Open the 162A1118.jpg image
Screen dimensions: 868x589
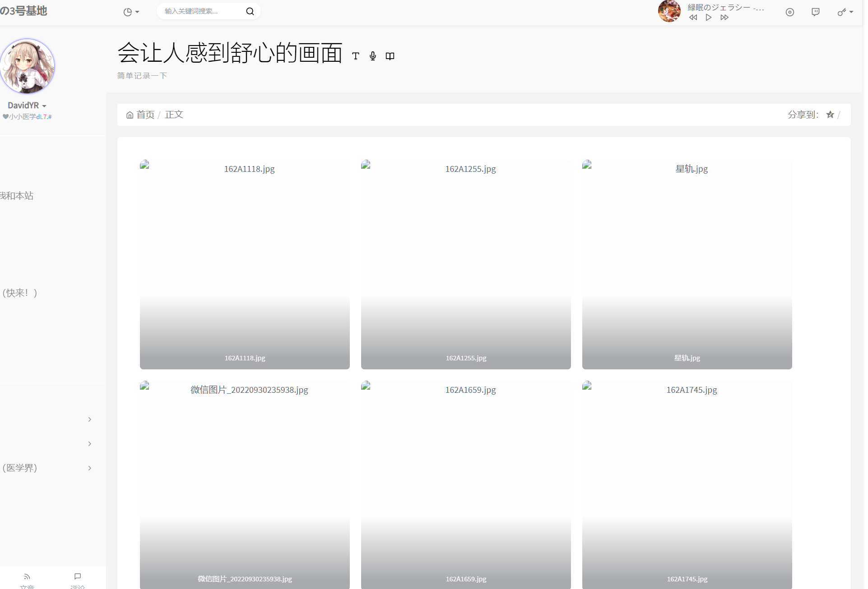coord(245,264)
